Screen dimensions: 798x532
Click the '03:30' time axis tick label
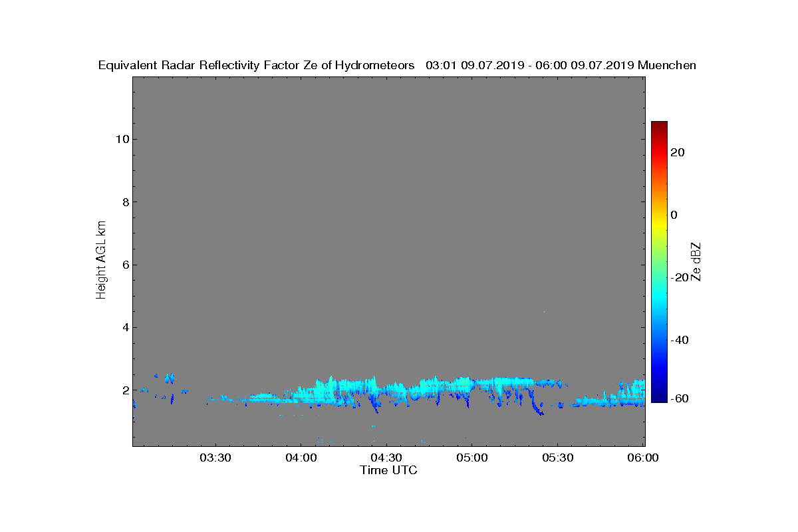pyautogui.click(x=215, y=458)
